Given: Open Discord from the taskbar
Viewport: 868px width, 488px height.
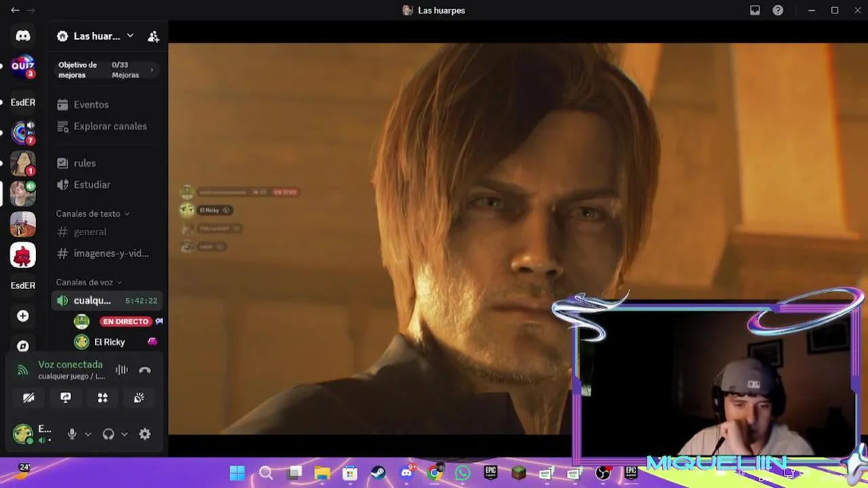Looking at the screenshot, I should 407,472.
